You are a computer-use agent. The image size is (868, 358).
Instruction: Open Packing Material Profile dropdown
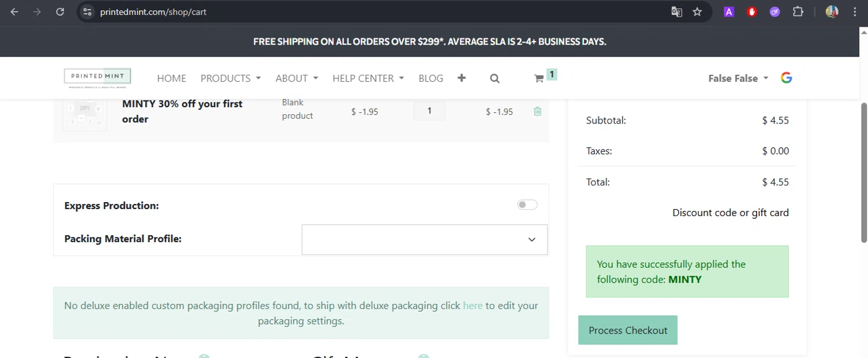[x=424, y=239]
